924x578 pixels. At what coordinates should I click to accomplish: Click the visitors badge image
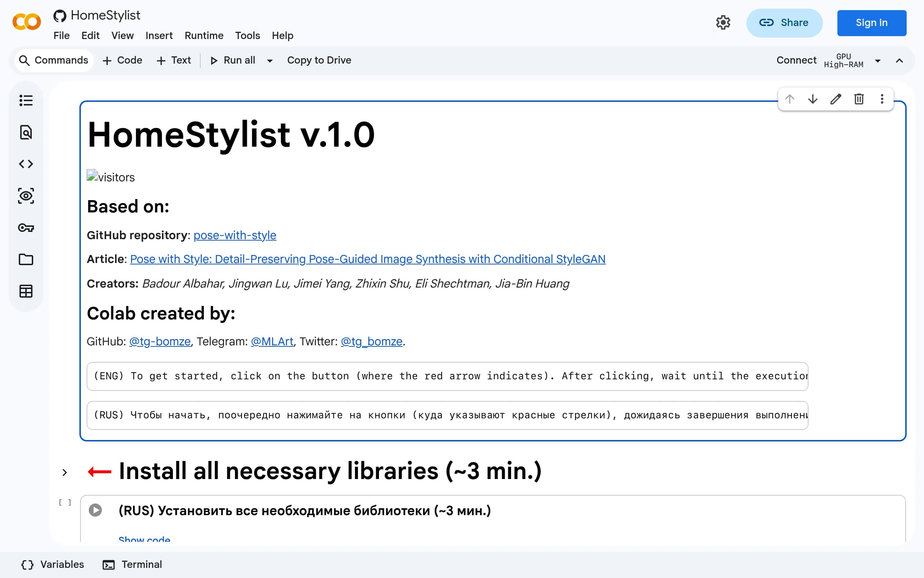tap(111, 177)
